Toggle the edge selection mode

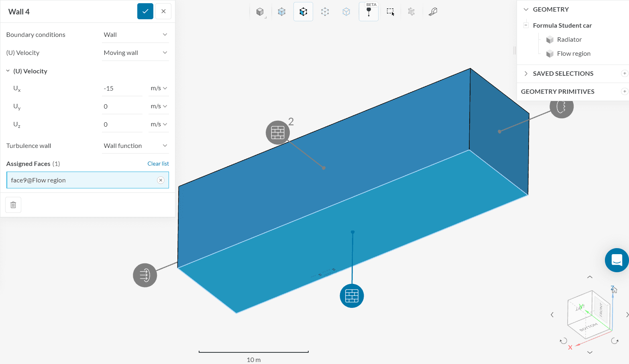346,12
